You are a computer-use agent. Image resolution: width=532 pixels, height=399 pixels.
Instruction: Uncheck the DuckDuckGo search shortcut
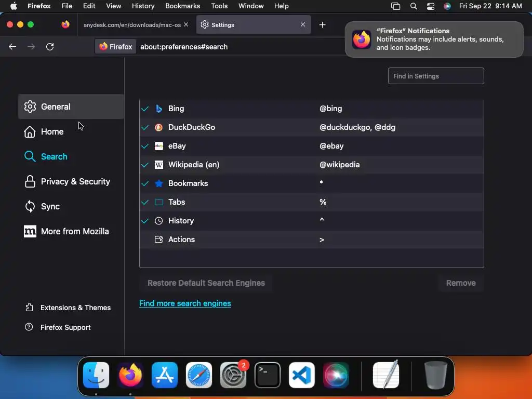click(145, 127)
